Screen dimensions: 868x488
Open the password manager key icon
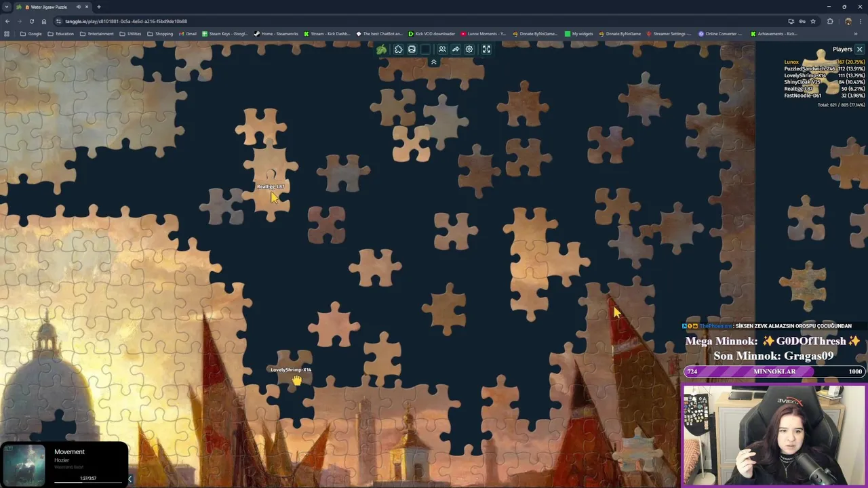(x=802, y=21)
